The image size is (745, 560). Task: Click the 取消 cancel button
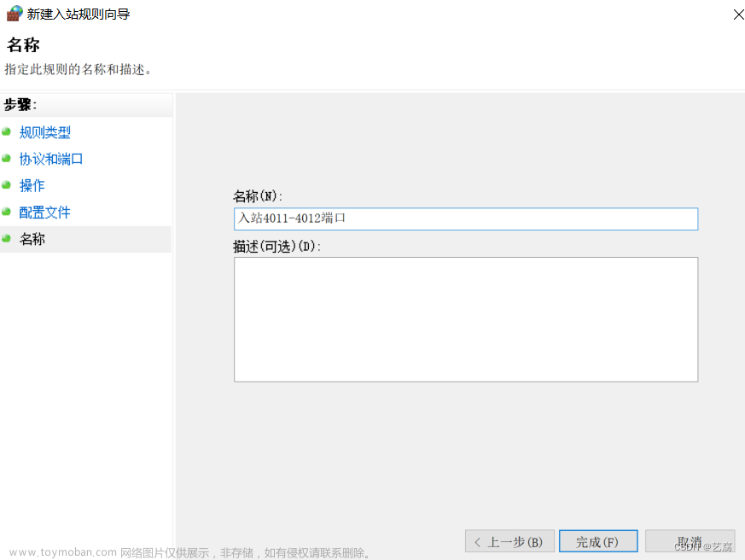click(690, 541)
